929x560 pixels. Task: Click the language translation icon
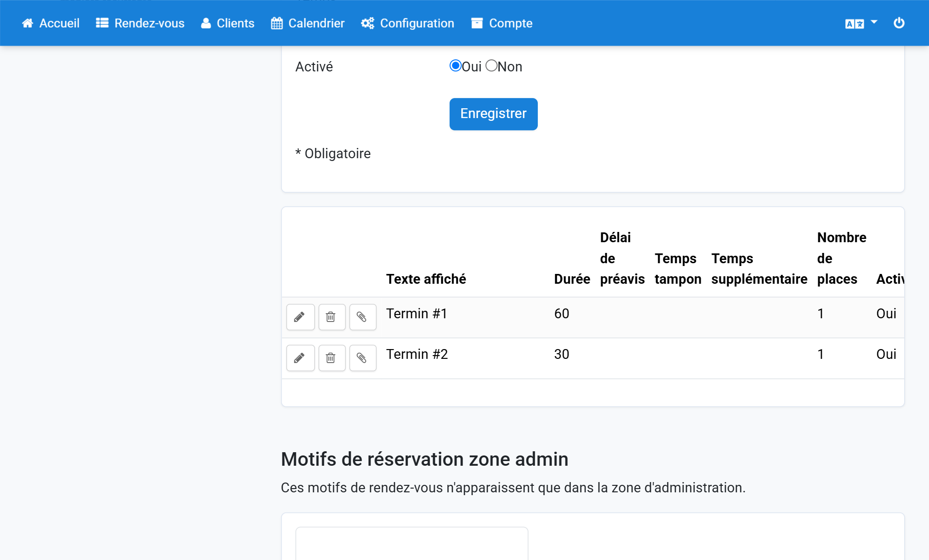tap(854, 24)
